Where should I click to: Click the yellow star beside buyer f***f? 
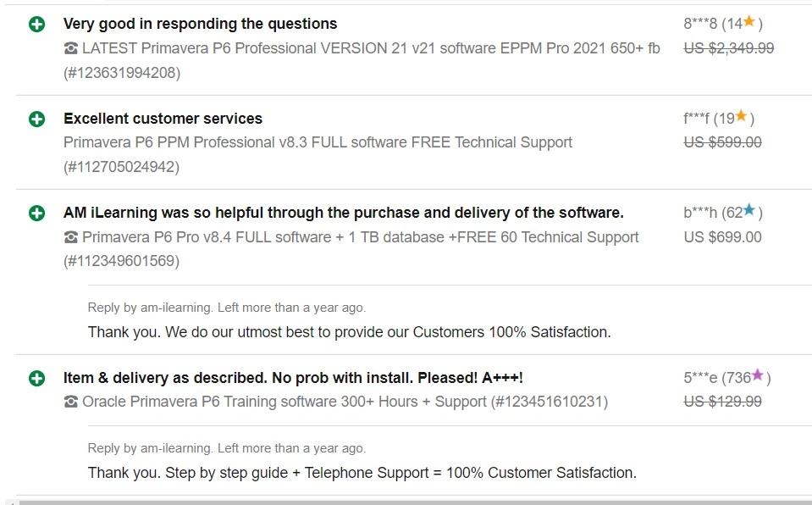(741, 117)
